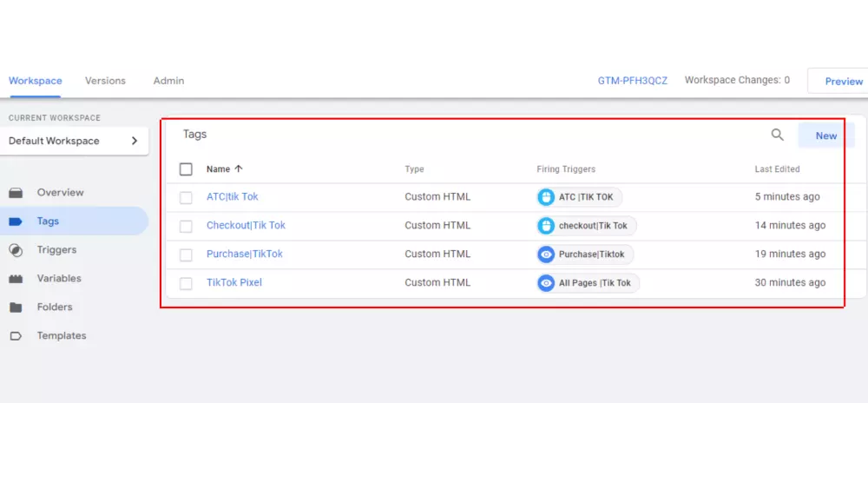Screen dimensions: 868x489
Task: Open the Admin tab
Action: (168, 81)
